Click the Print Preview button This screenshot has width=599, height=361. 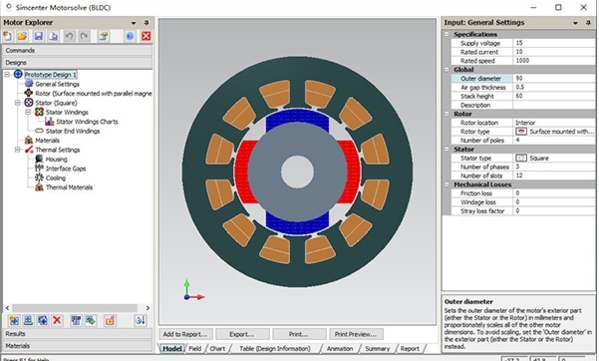[356, 334]
